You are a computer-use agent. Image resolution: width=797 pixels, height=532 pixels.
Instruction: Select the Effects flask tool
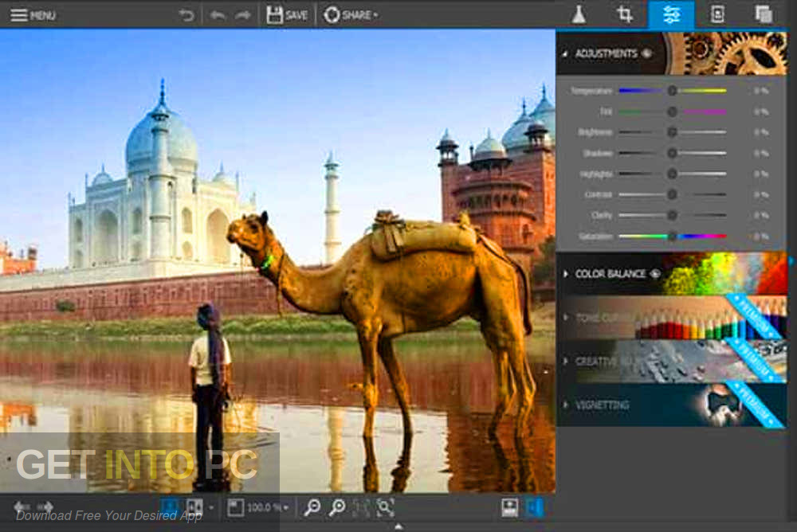[579, 14]
